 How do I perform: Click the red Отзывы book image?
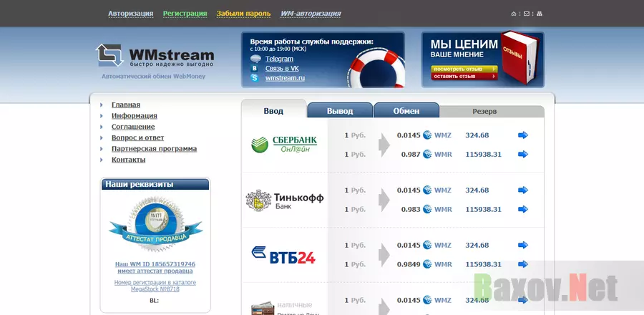(519, 57)
